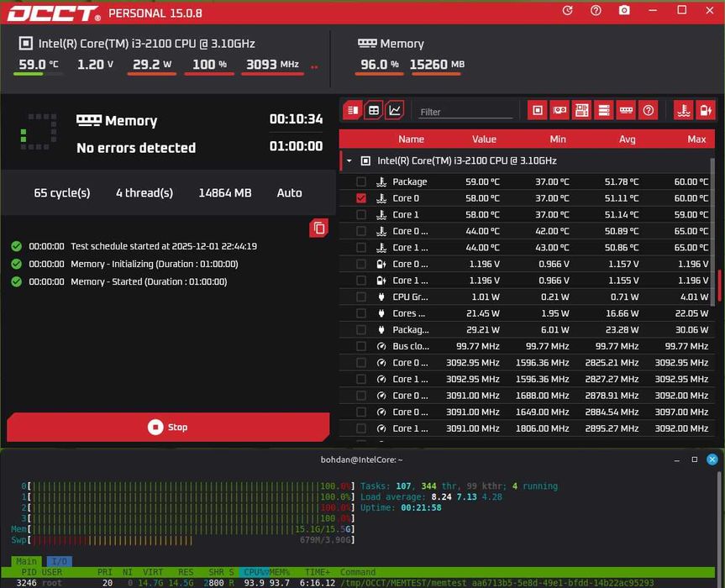Toggle the temperature sensor type filter
The image size is (725, 588).
683,111
